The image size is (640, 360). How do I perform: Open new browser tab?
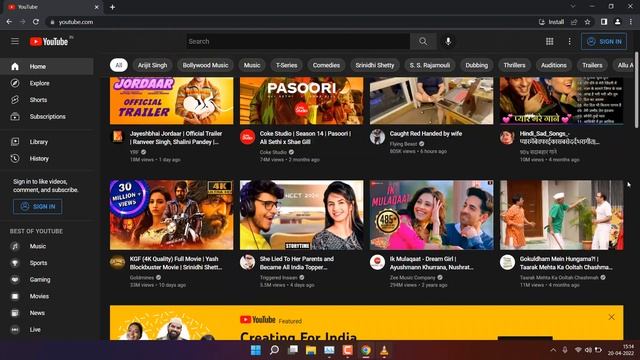tap(112, 7)
